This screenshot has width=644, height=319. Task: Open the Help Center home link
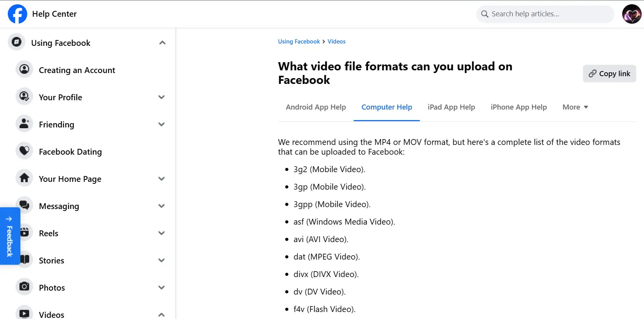click(54, 14)
